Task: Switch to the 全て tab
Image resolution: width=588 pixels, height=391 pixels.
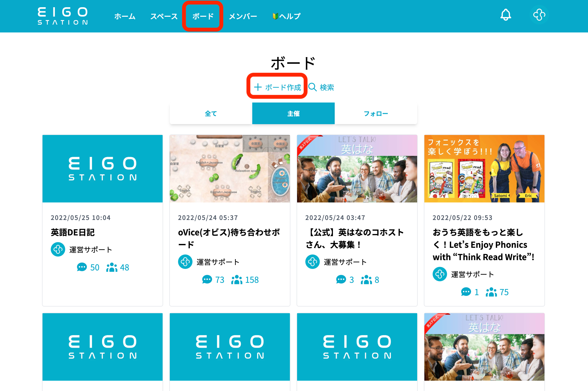Action: point(211,114)
